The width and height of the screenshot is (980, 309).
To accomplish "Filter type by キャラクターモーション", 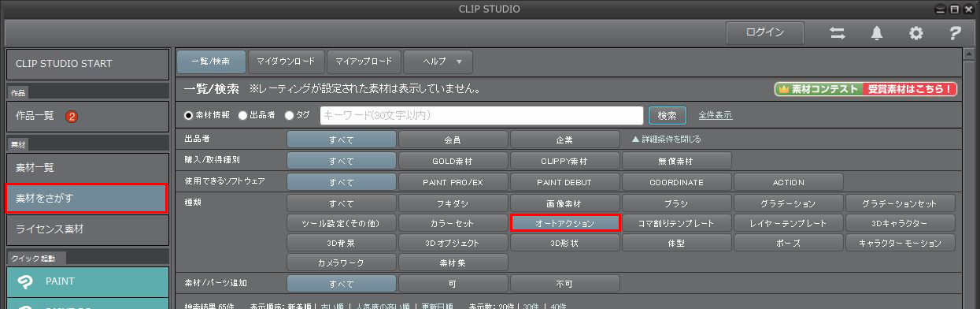I will pos(900,243).
